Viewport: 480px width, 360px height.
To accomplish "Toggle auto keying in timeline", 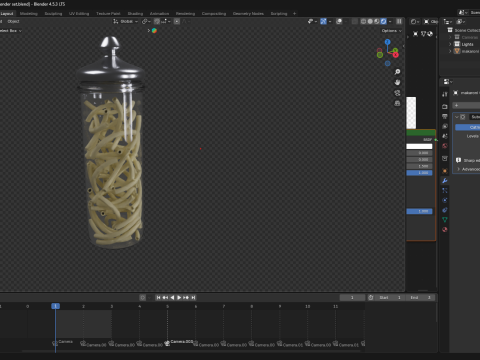I will tap(143, 297).
